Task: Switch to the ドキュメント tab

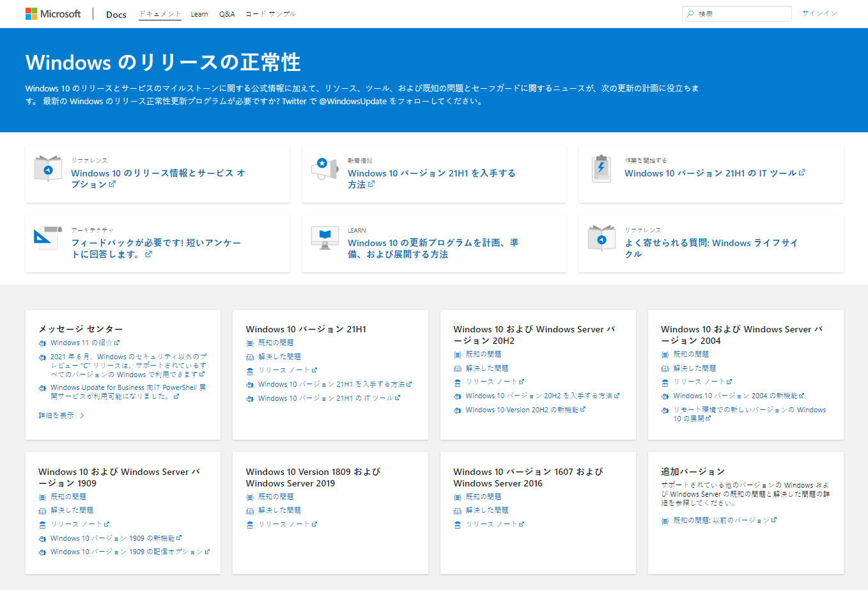Action: (159, 13)
